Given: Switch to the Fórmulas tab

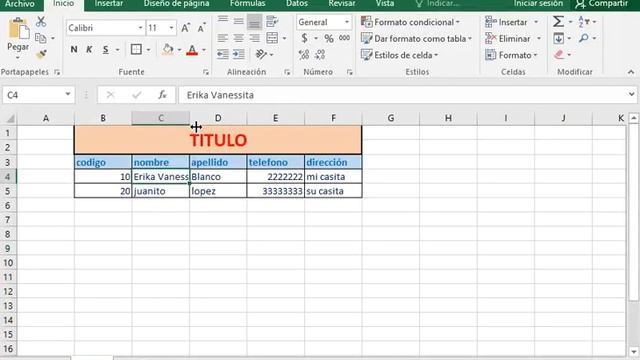Looking at the screenshot, I should click(x=247, y=4).
